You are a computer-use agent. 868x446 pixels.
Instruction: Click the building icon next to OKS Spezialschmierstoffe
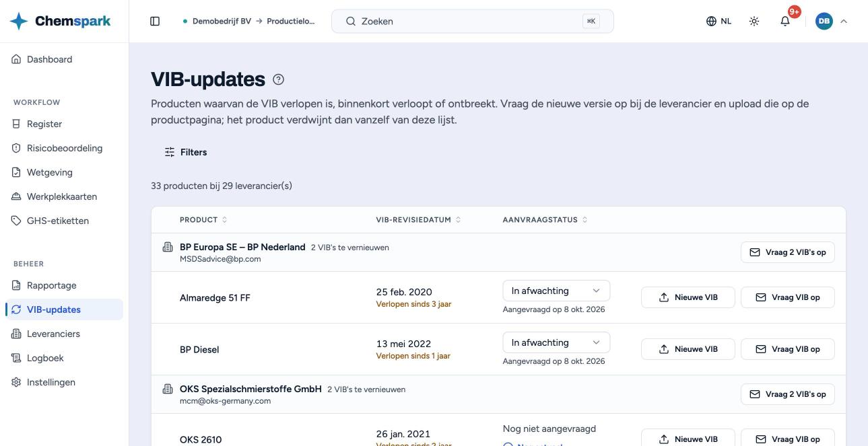168,389
